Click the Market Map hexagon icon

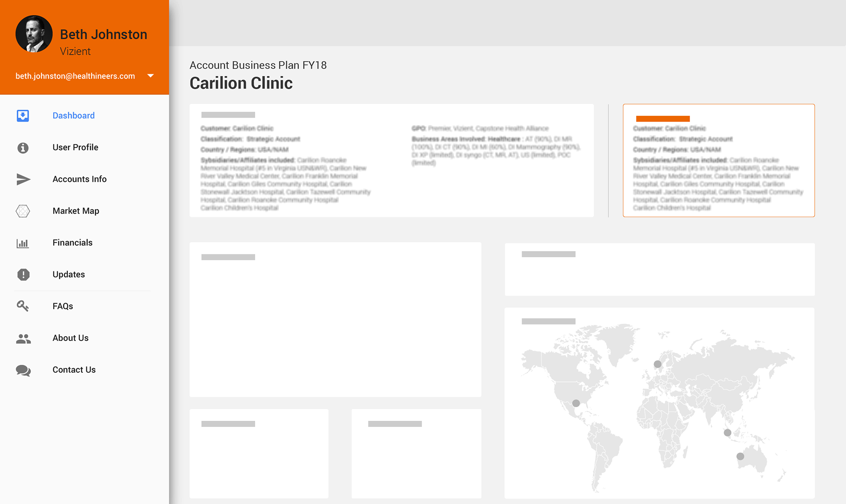pyautogui.click(x=23, y=211)
